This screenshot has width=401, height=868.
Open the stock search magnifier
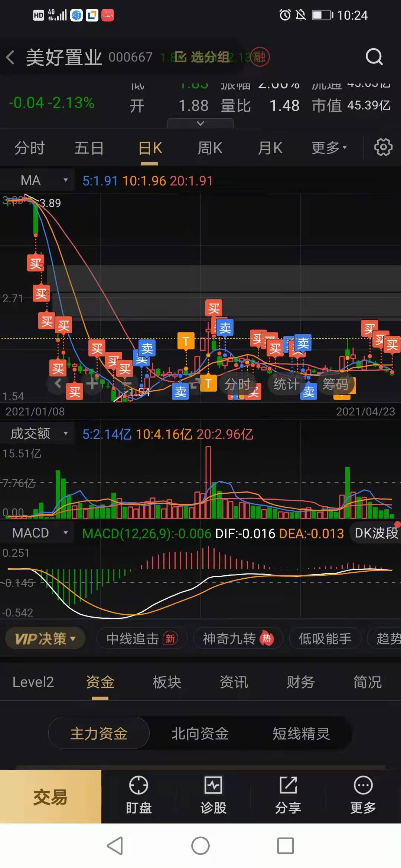[x=374, y=57]
